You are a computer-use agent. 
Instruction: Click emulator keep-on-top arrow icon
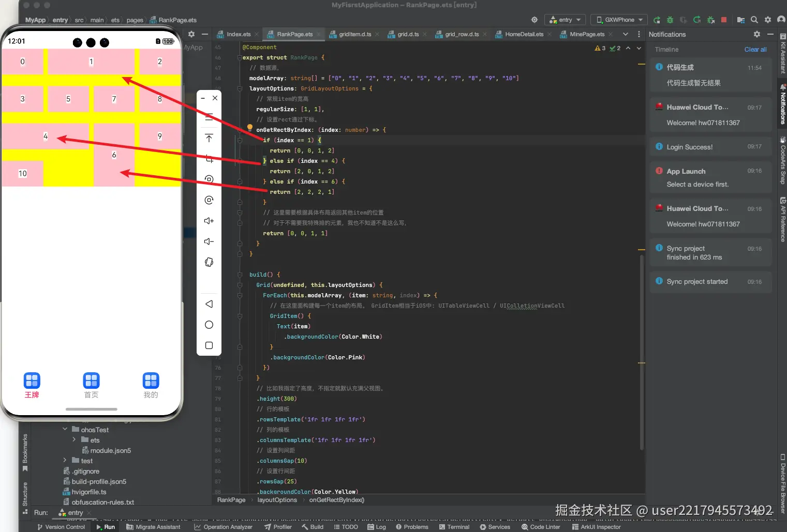(x=209, y=138)
